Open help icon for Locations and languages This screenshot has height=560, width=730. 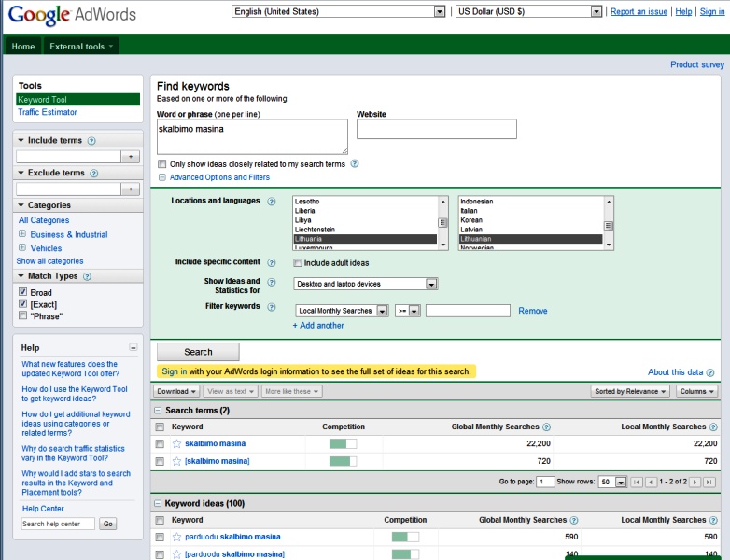[272, 201]
